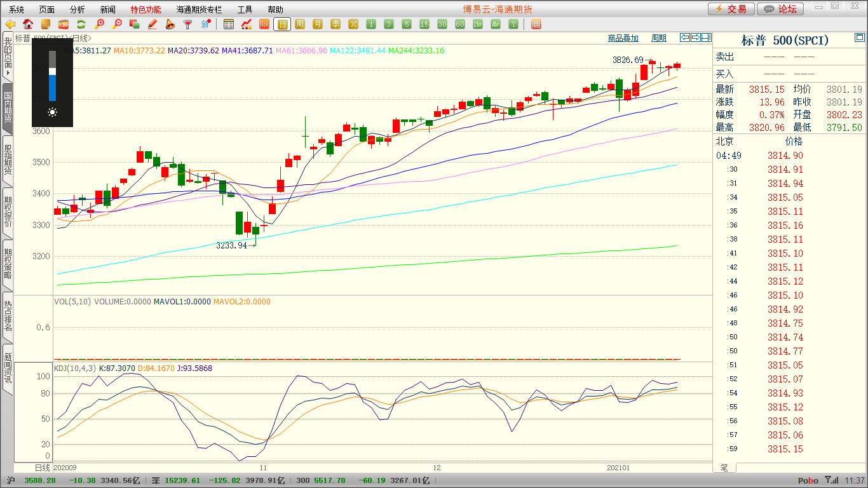Click the 周期 link
The height and width of the screenshot is (488, 868).
tap(659, 38)
